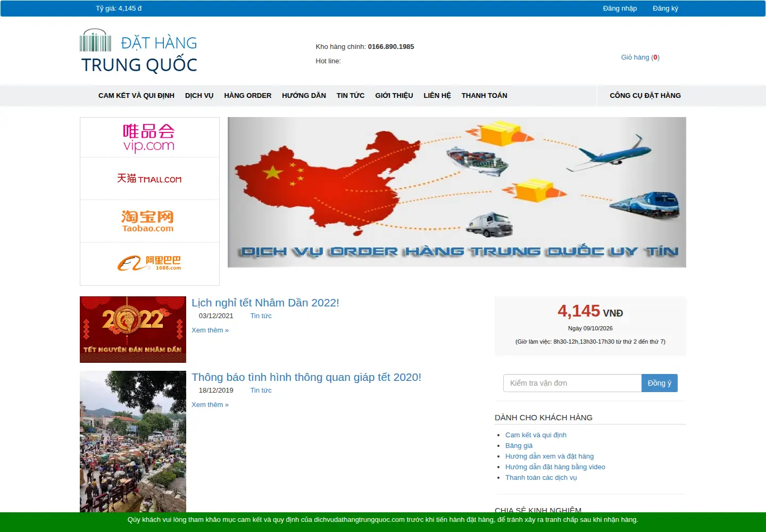Open the Giỏ hàng cart link
766x532 pixels.
(640, 57)
